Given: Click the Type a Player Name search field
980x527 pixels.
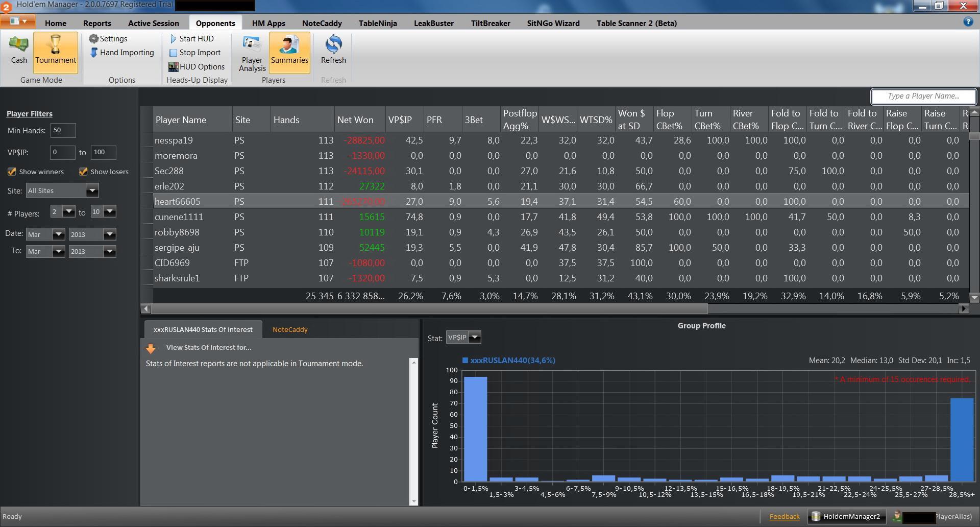Looking at the screenshot, I should 923,96.
